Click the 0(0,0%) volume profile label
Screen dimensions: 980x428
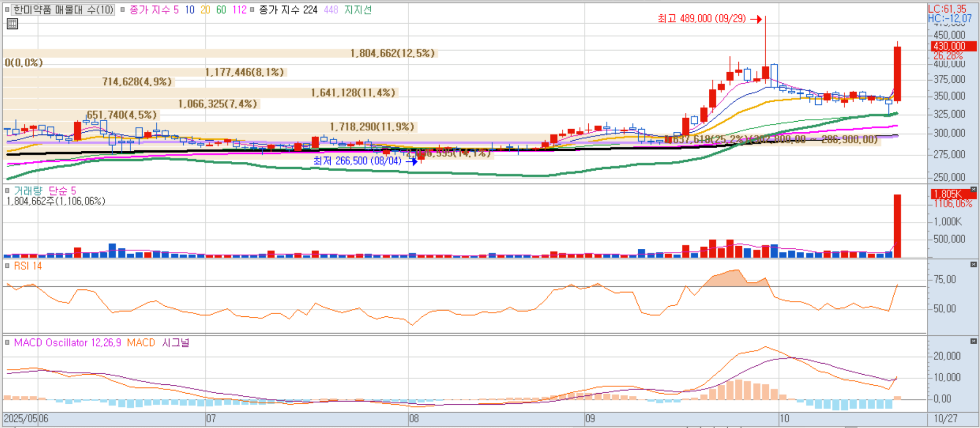point(24,63)
